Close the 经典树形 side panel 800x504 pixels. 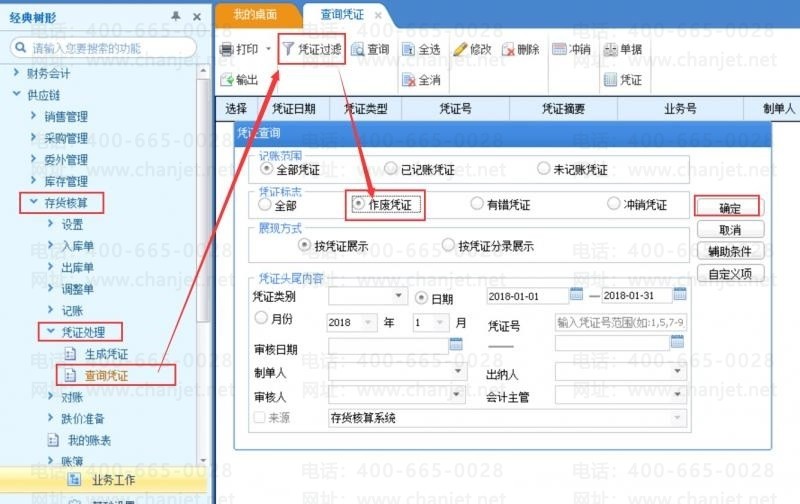[196, 17]
